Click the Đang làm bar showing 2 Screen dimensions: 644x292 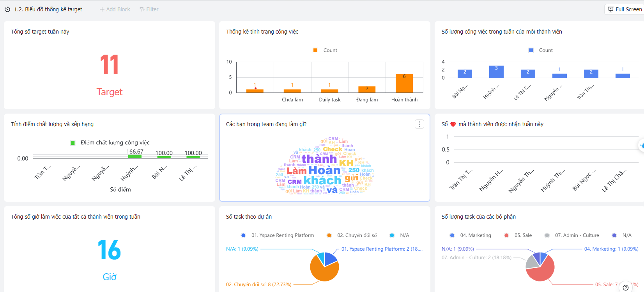click(x=367, y=89)
